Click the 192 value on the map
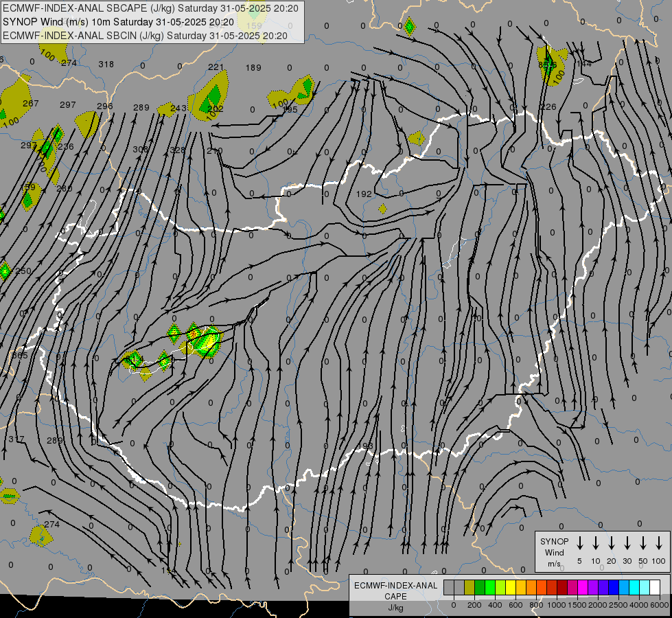The width and height of the screenshot is (672, 618). [364, 194]
